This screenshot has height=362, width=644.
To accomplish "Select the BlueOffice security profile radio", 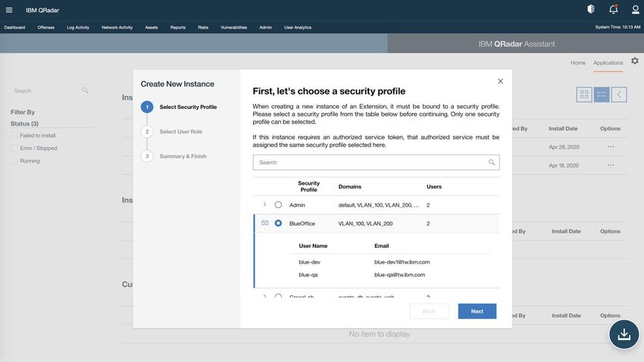I will (278, 223).
